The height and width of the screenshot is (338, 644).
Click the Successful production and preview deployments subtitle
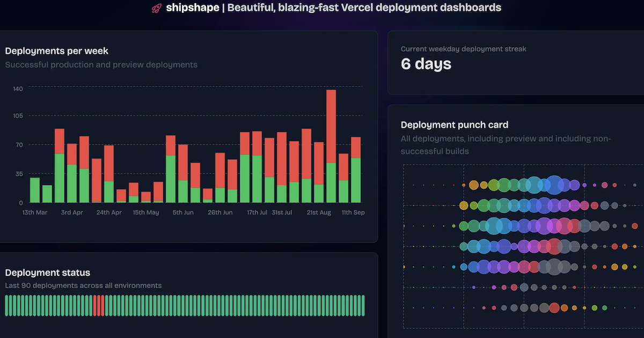[x=100, y=65]
